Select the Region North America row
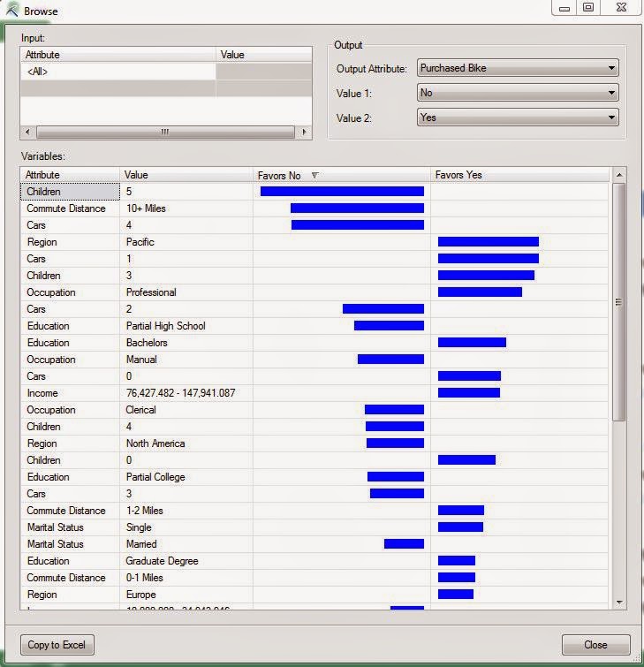The image size is (644, 667). coord(314,443)
